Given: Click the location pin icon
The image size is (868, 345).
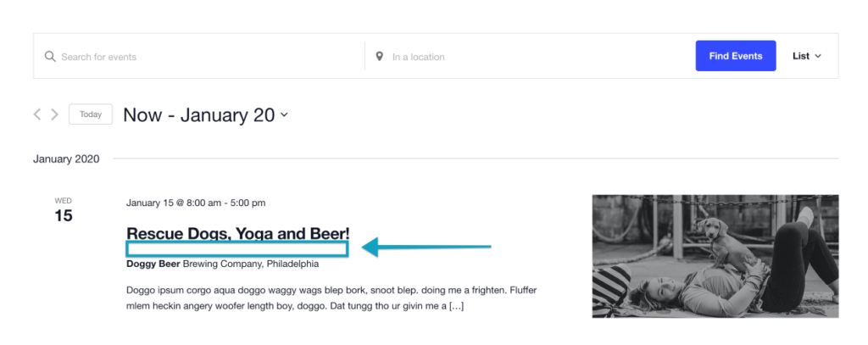Looking at the screenshot, I should click(379, 57).
